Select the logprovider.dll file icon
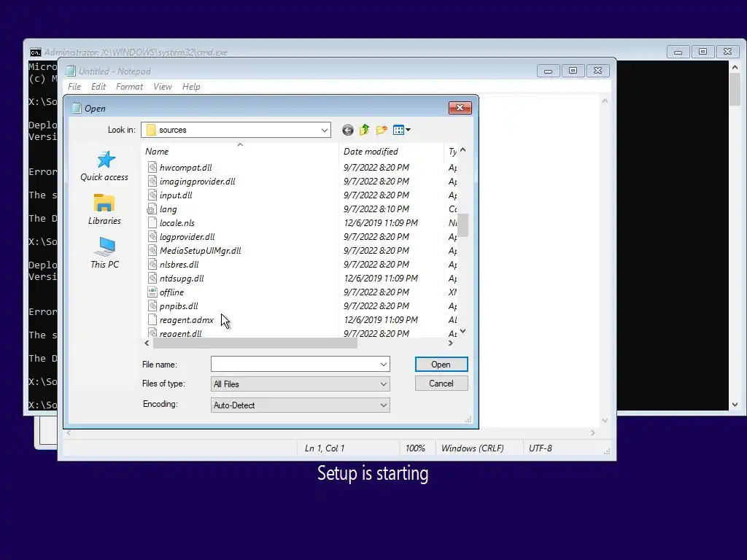This screenshot has height=560, width=747. click(152, 236)
